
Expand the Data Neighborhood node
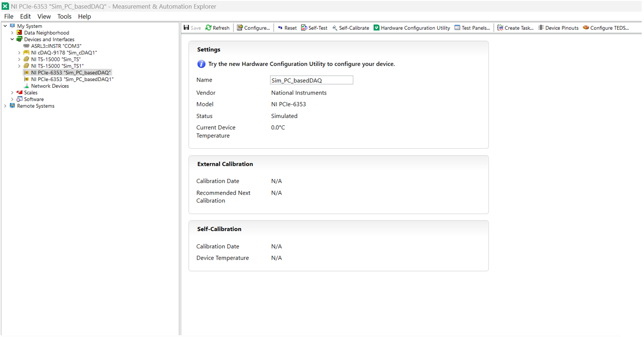[12, 33]
